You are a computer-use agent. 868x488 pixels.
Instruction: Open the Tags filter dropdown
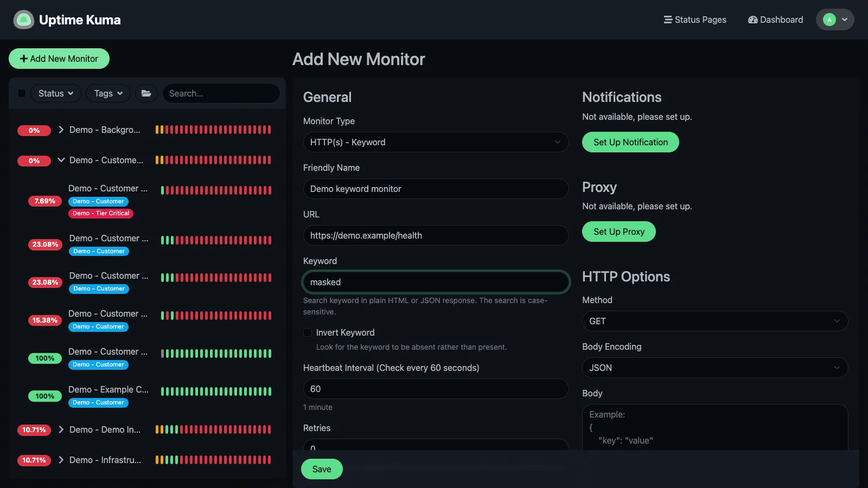pos(108,93)
